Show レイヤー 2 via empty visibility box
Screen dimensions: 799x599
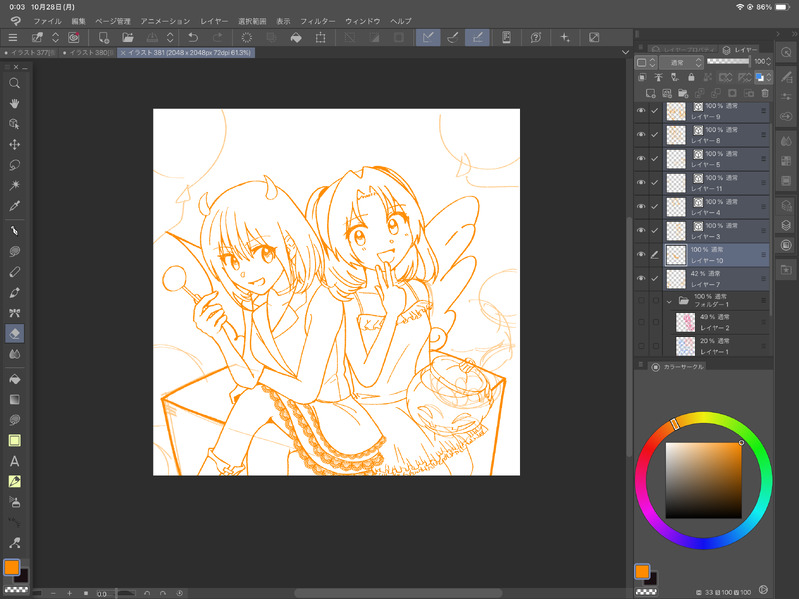[641, 322]
